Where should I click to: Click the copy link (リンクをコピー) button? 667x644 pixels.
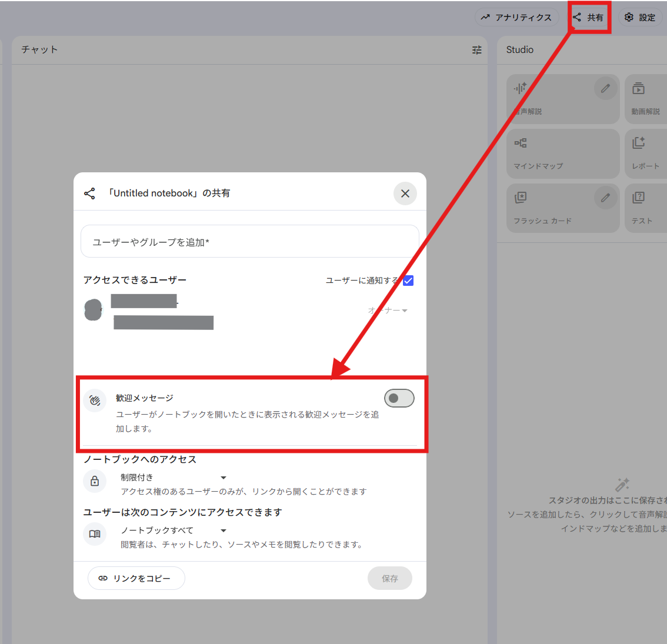tap(136, 578)
